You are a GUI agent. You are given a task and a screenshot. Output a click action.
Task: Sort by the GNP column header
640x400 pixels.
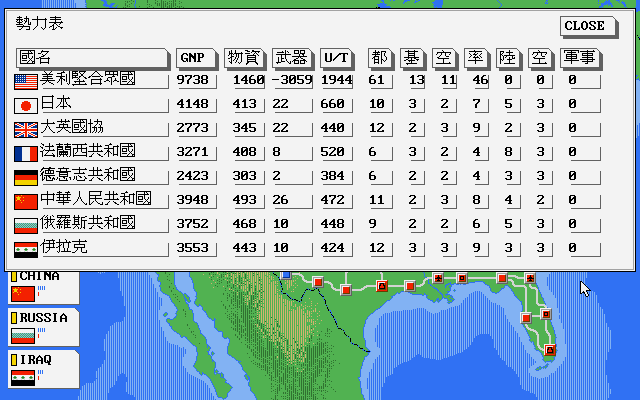click(x=197, y=58)
